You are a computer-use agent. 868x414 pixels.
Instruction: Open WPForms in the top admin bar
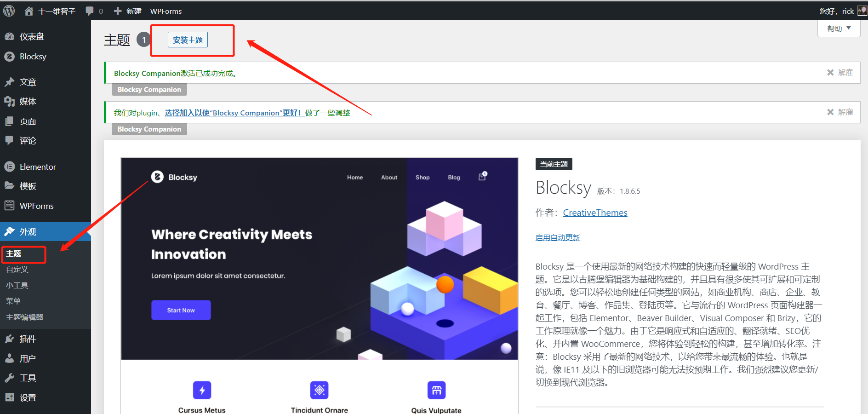(x=166, y=11)
